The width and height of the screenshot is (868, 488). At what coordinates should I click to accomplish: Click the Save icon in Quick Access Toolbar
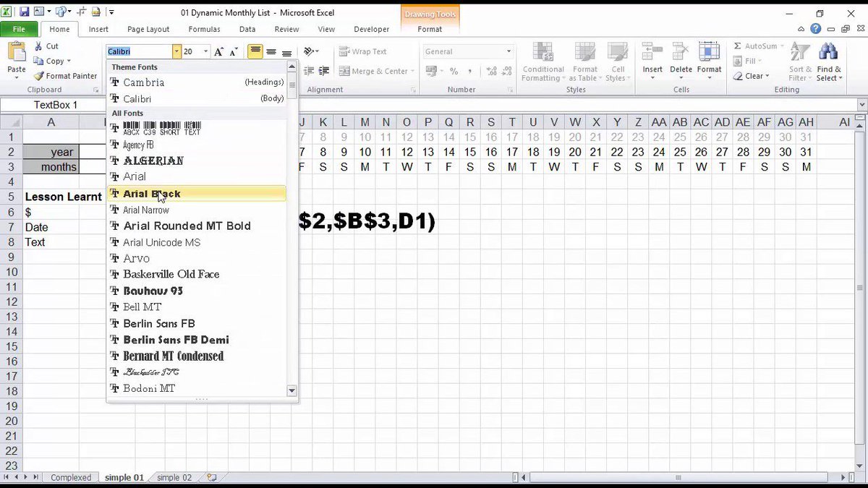point(24,12)
